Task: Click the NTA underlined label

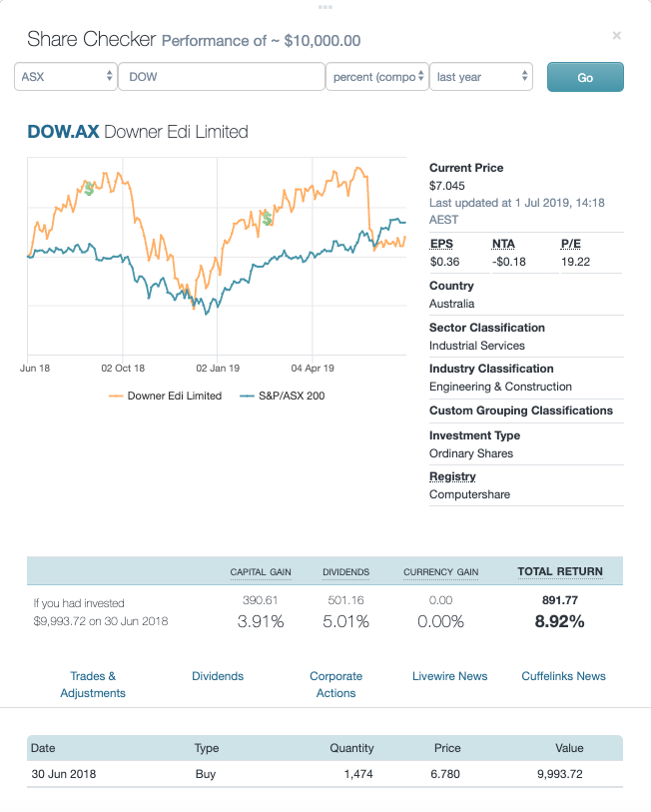Action: pyautogui.click(x=500, y=243)
